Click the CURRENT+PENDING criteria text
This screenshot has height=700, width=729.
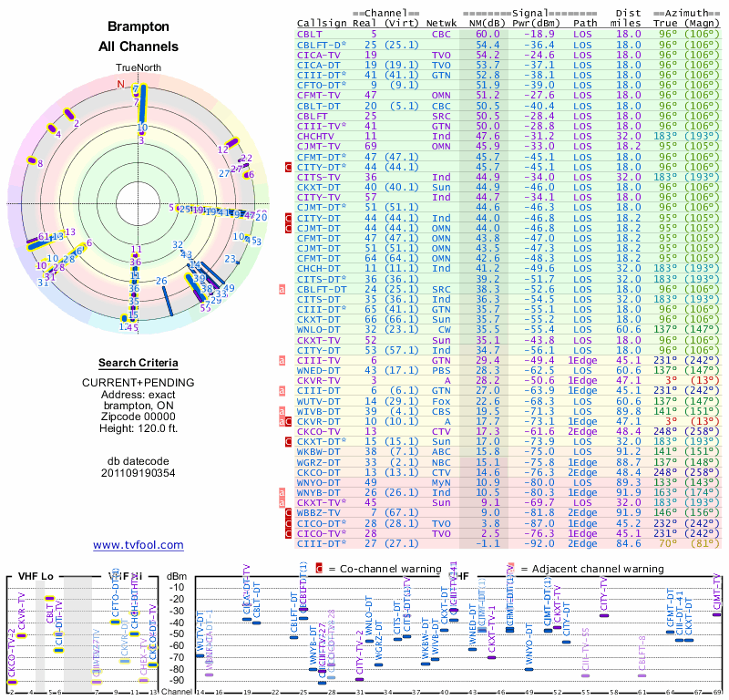(139, 383)
